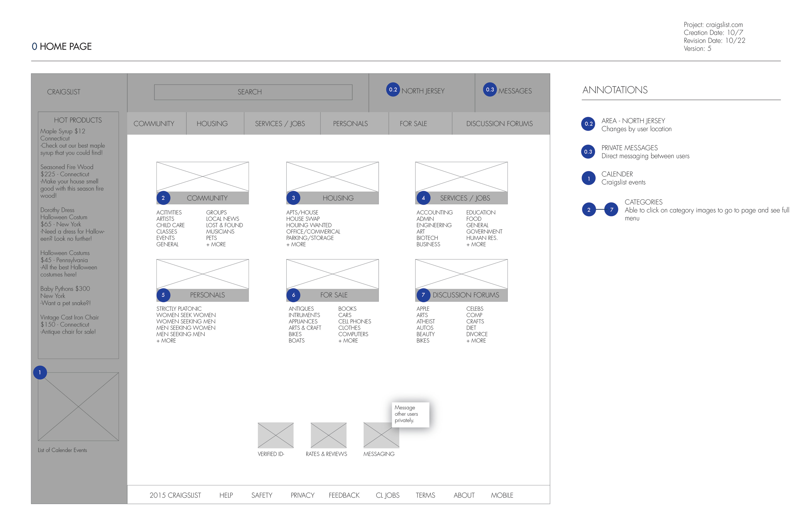
Task: Expand + MORE under For Sale
Action: click(348, 341)
